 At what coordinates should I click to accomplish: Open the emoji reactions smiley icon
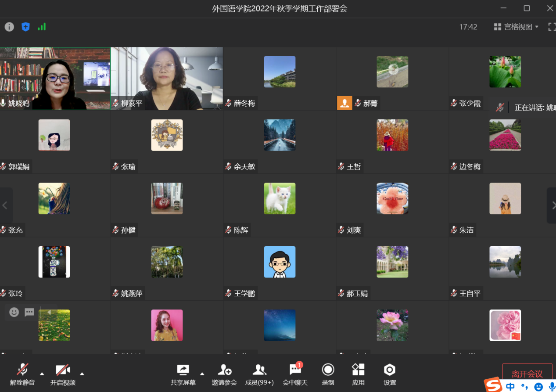point(14,312)
